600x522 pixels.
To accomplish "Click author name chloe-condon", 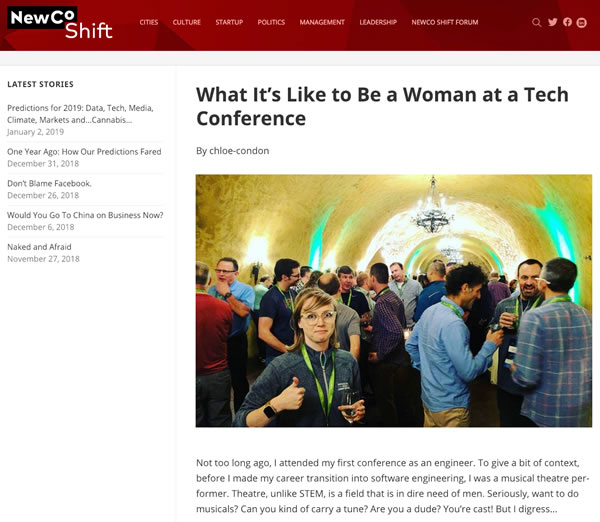I will pos(239,151).
